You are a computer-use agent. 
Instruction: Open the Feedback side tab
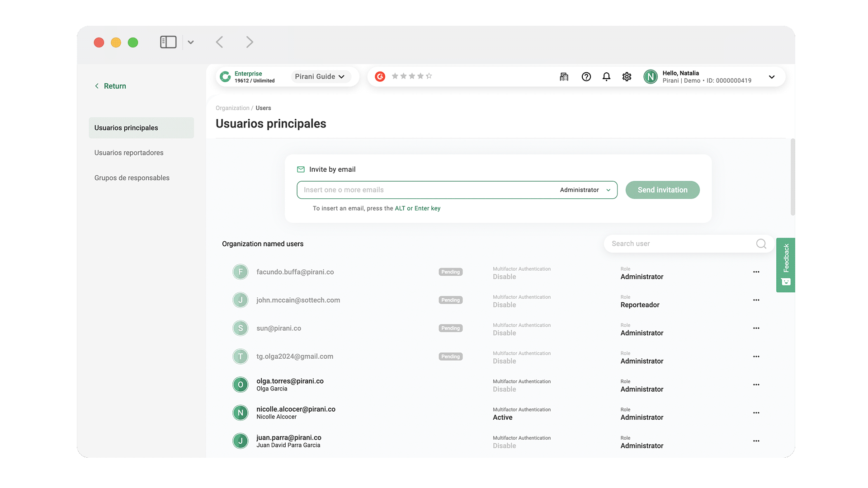786,265
